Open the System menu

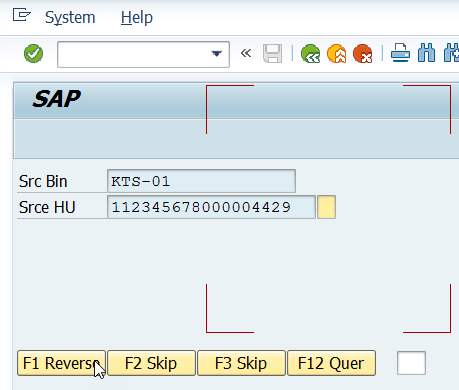[x=70, y=17]
